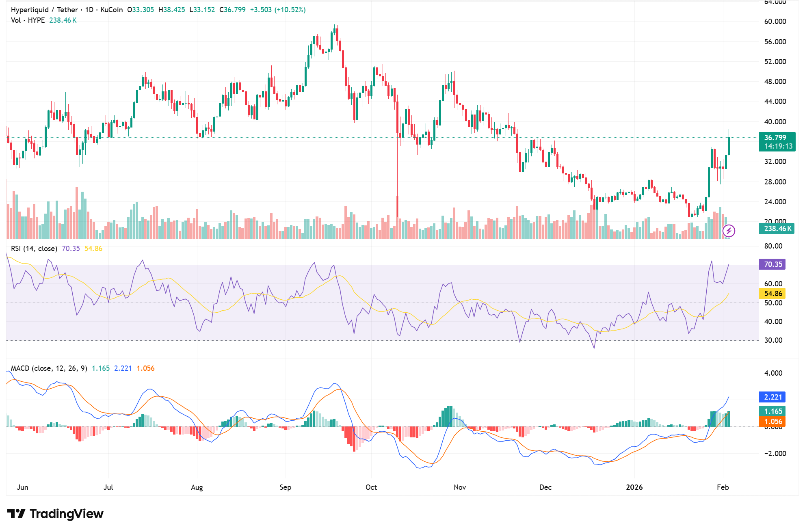Click the blue 2.221 MACD label on scale
The height and width of the screenshot is (532, 805).
tap(772, 397)
